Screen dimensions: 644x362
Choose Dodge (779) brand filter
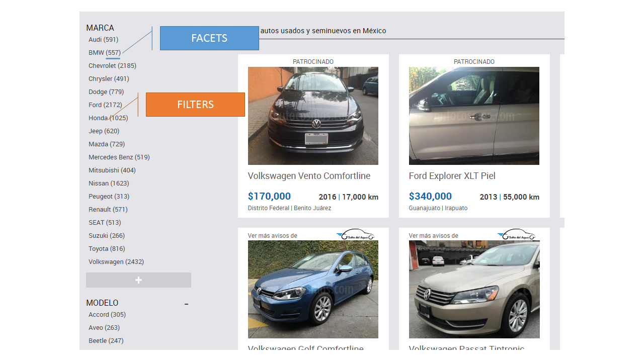coord(106,92)
